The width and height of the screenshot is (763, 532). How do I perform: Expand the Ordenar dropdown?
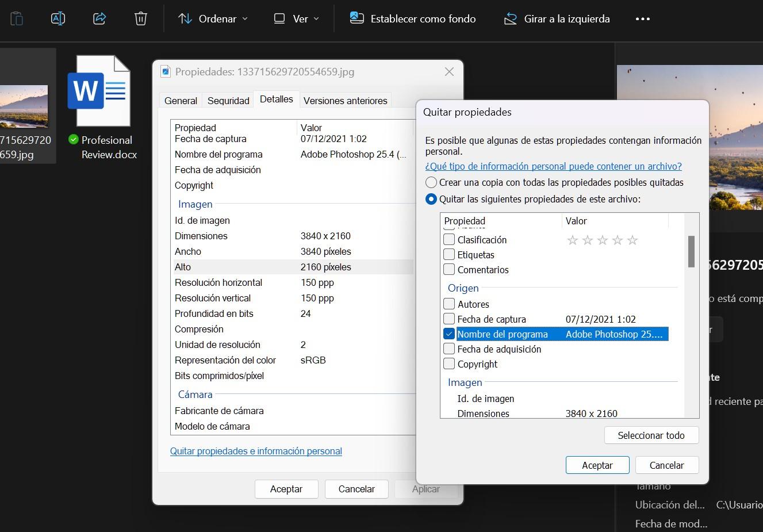(213, 19)
